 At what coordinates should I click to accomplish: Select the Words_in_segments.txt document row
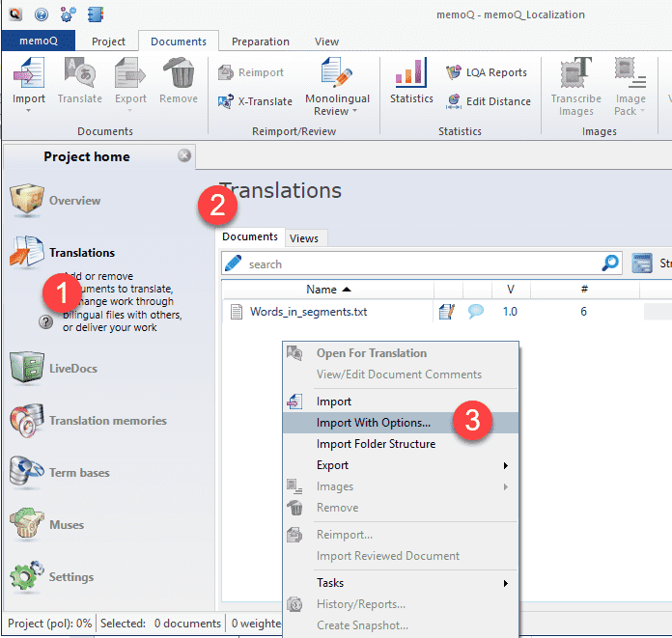447,312
